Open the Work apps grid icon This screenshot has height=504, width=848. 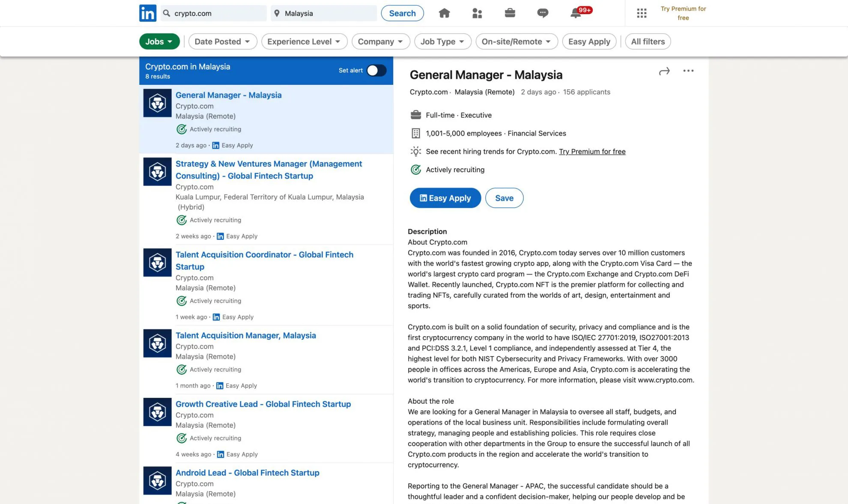[x=642, y=13]
